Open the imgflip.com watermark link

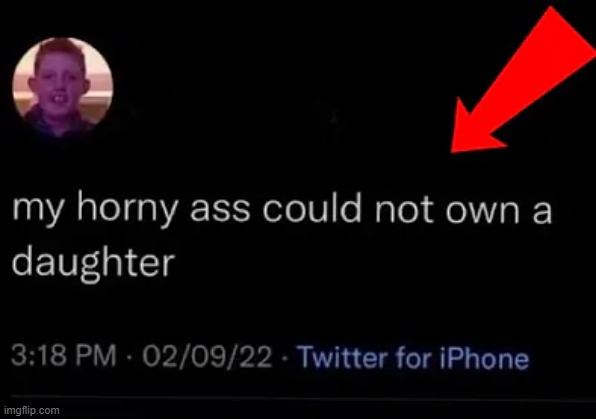tap(32, 411)
